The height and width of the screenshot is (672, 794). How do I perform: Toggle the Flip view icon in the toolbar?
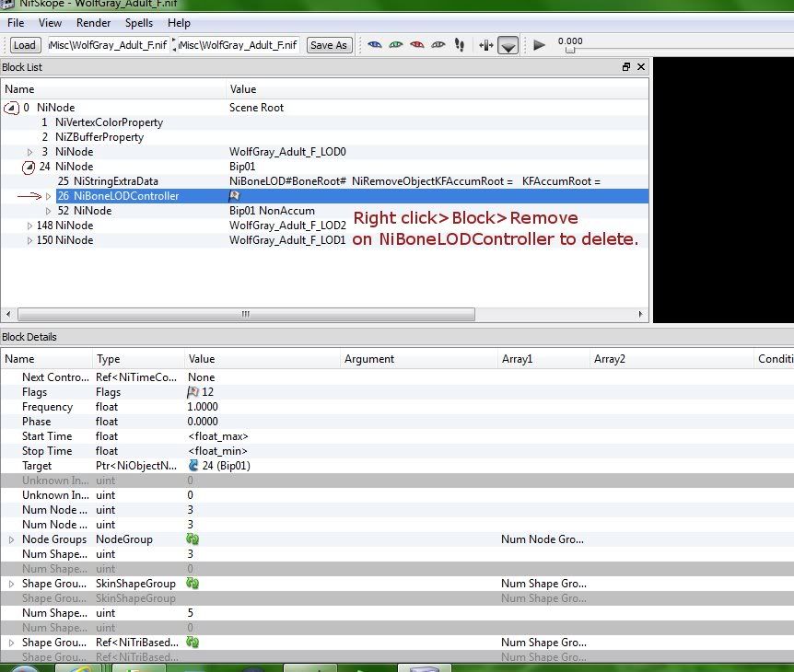click(x=486, y=44)
